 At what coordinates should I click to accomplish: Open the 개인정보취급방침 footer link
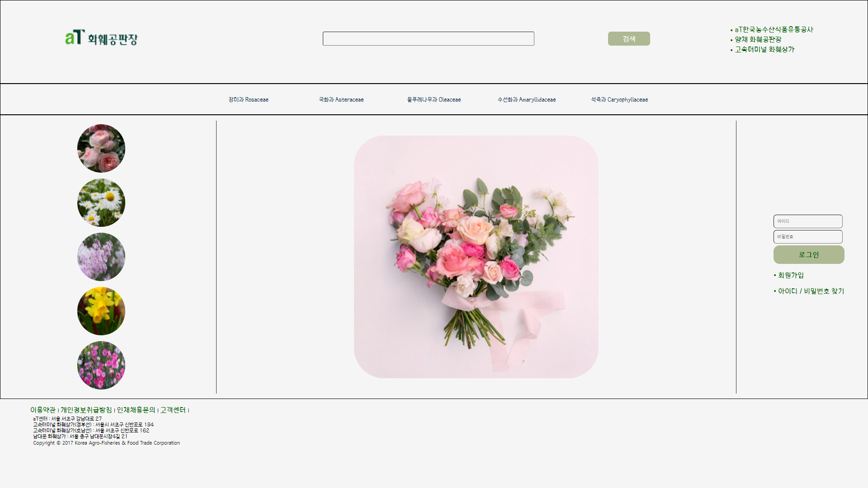pyautogui.click(x=86, y=410)
